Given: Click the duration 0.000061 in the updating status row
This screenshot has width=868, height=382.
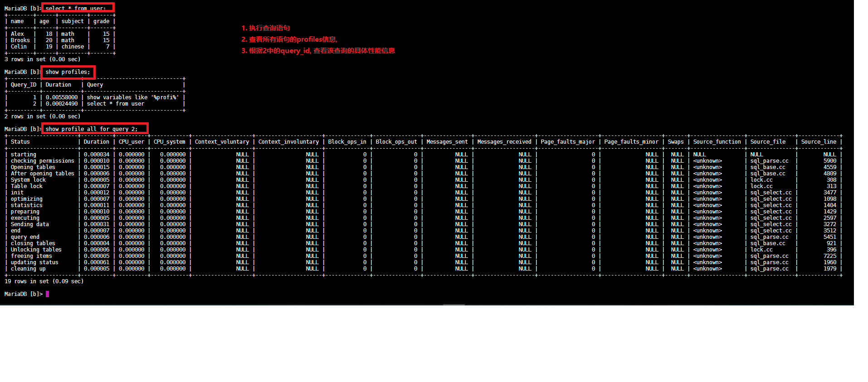Looking at the screenshot, I should [x=97, y=262].
